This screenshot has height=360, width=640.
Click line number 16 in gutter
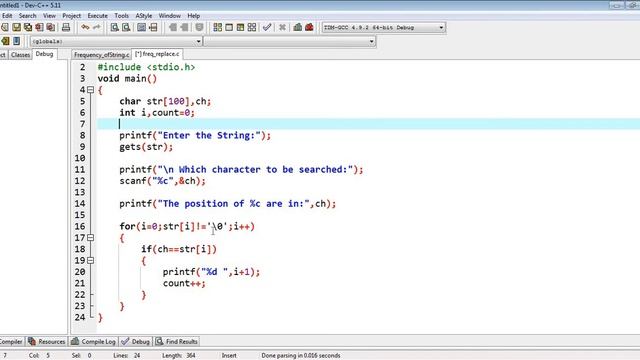[x=80, y=227]
